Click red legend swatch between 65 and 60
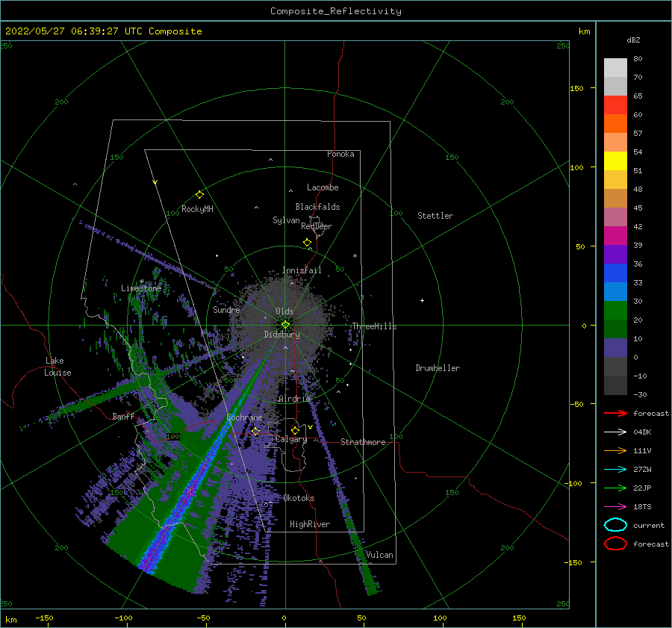672x628 pixels. [615, 105]
